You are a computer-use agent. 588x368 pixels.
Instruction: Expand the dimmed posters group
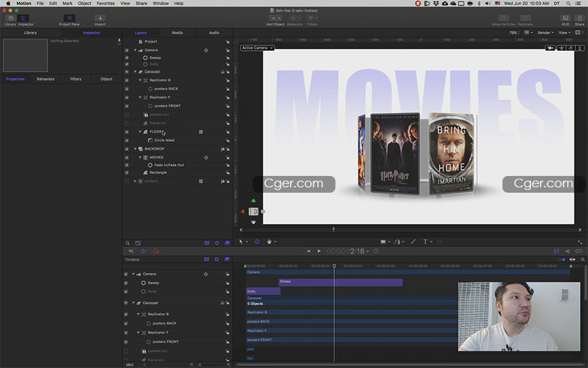coord(136,181)
